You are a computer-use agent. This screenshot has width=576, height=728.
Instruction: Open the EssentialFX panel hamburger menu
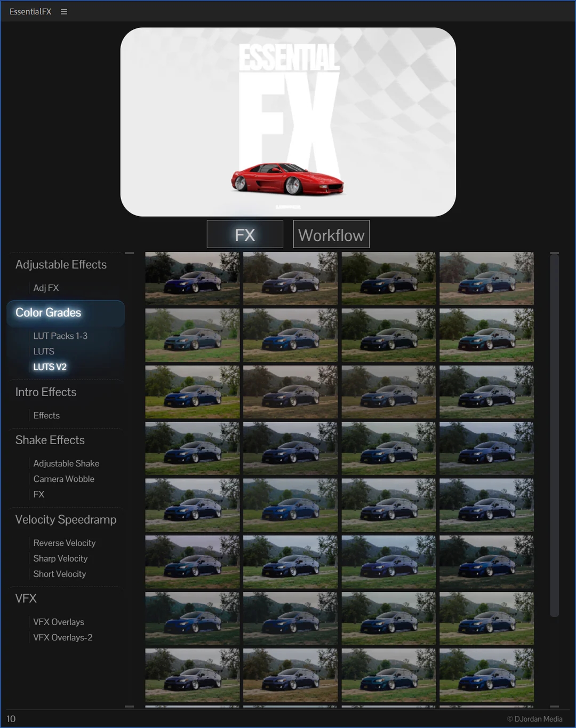pos(64,12)
